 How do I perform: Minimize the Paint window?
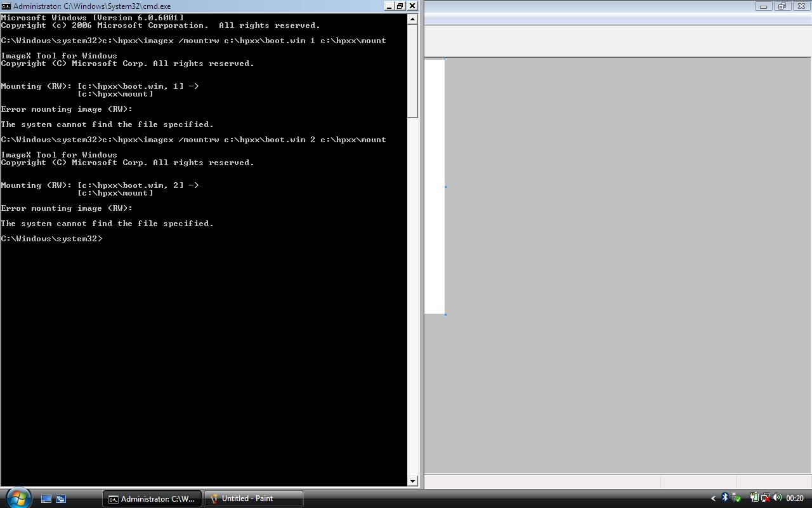point(763,6)
